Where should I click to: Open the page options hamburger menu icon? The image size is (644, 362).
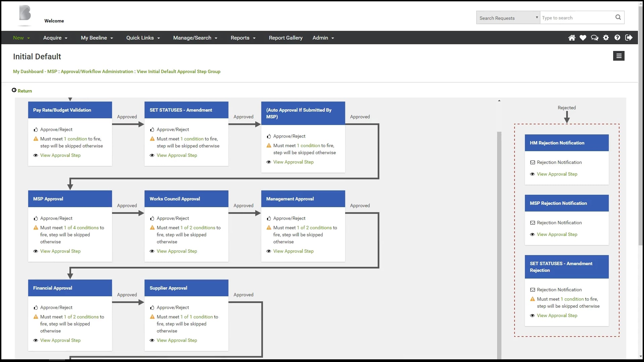pos(619,56)
